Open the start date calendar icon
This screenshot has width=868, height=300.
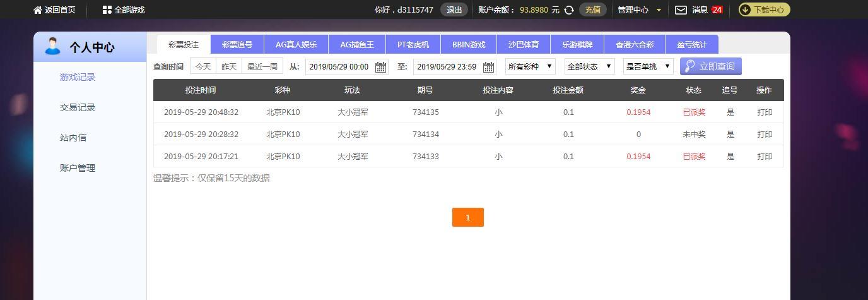[380, 67]
